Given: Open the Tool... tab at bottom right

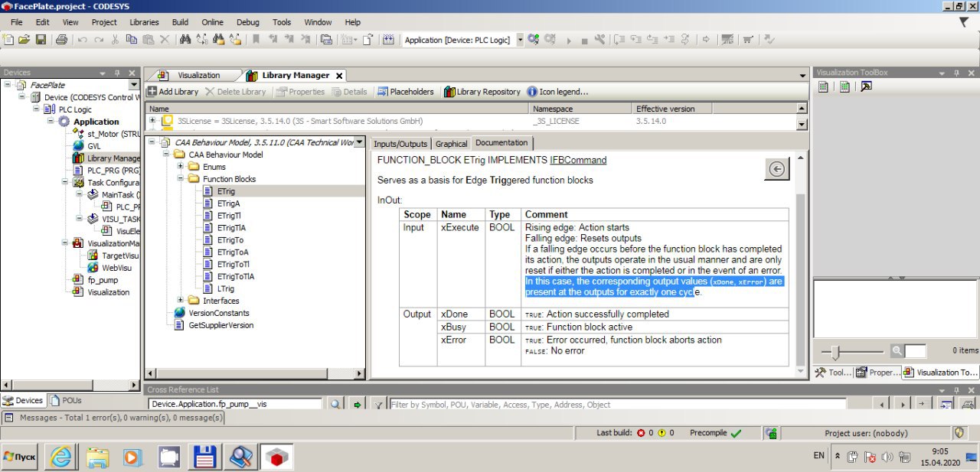Looking at the screenshot, I should point(832,373).
